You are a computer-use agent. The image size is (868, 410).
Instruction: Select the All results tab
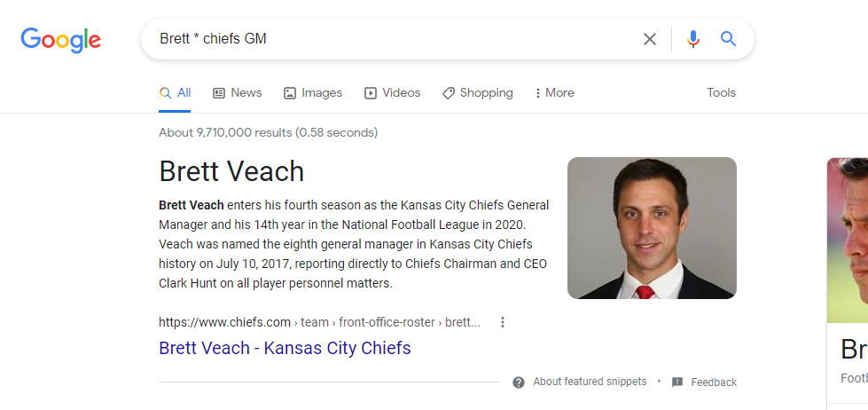pyautogui.click(x=175, y=93)
